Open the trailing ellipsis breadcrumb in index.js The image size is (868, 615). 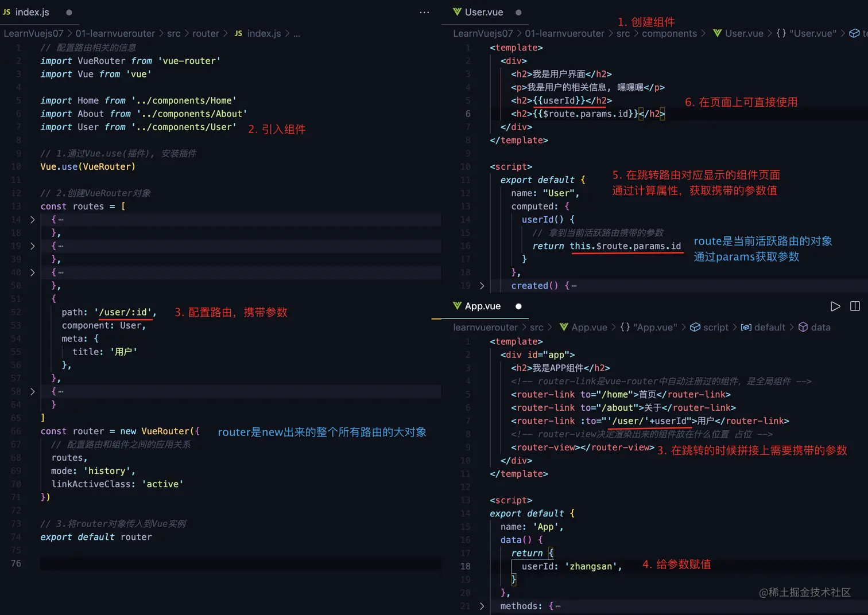coord(297,33)
